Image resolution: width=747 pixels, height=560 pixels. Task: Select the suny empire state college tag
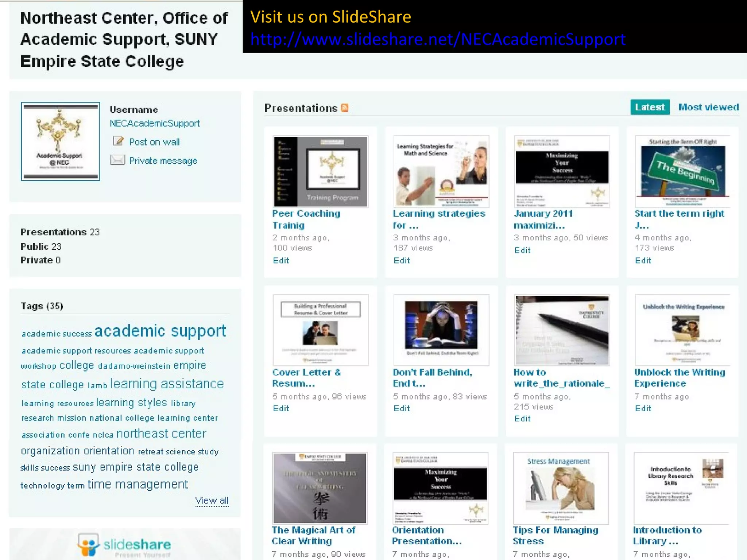click(x=136, y=467)
